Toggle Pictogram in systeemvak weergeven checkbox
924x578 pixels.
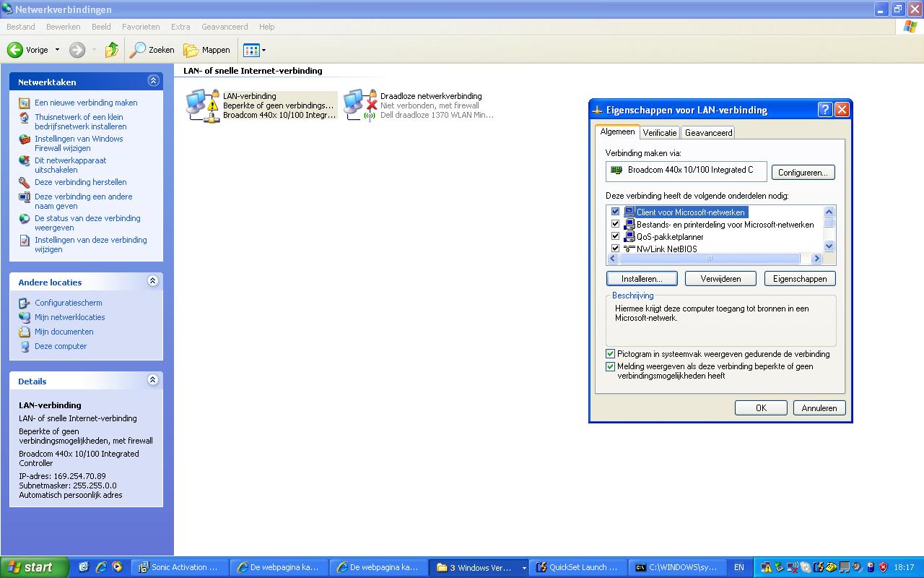tap(610, 354)
